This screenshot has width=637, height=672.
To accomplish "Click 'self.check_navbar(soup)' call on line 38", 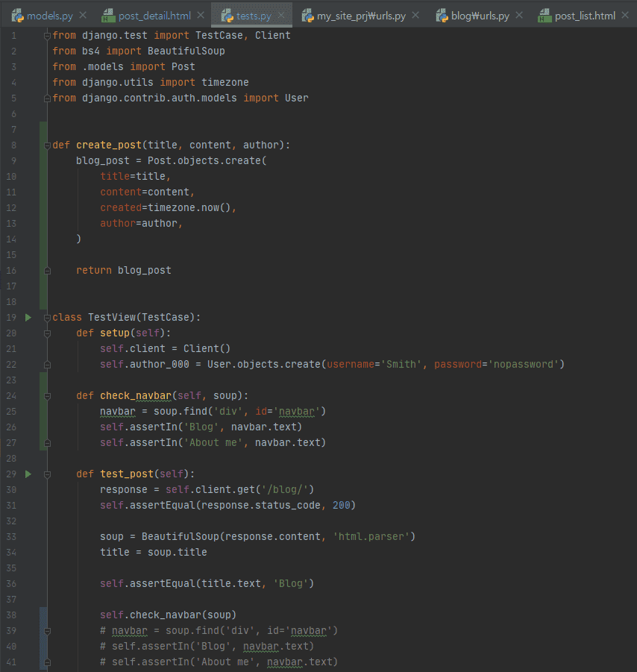I will 168,615.
